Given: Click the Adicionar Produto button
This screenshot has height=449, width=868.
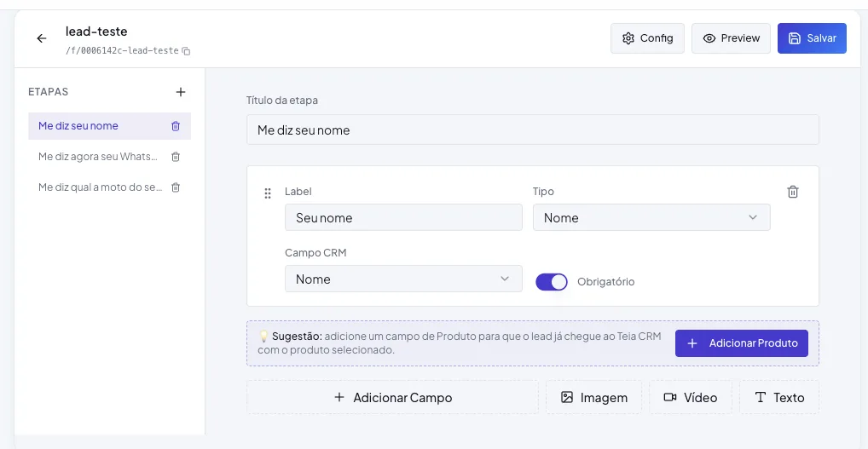Looking at the screenshot, I should point(741,343).
